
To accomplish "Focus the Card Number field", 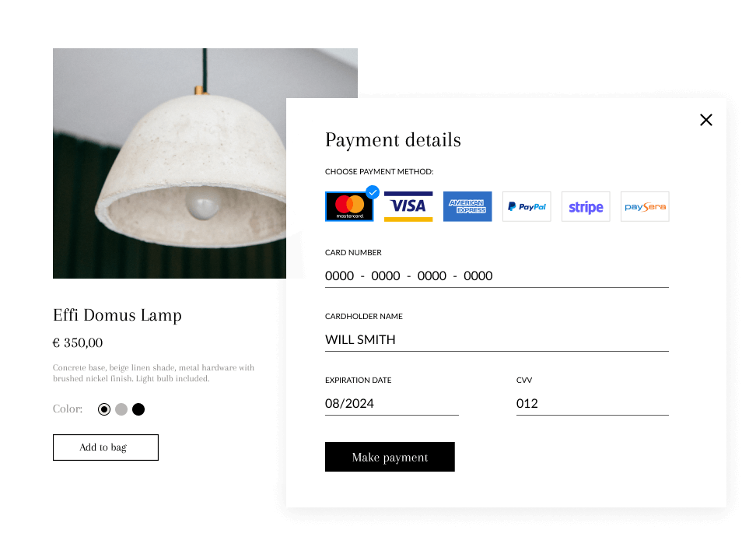I will 496,276.
